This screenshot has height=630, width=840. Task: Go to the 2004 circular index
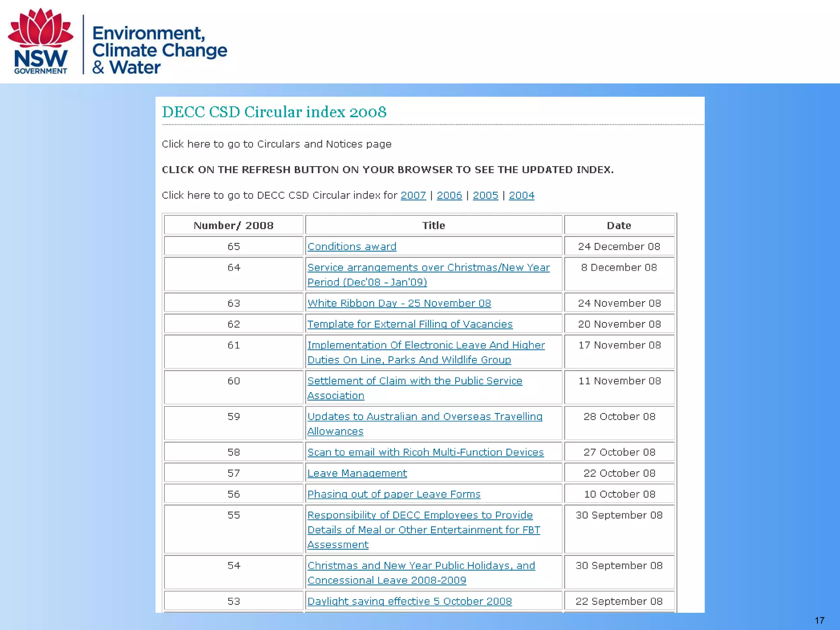[x=521, y=195]
